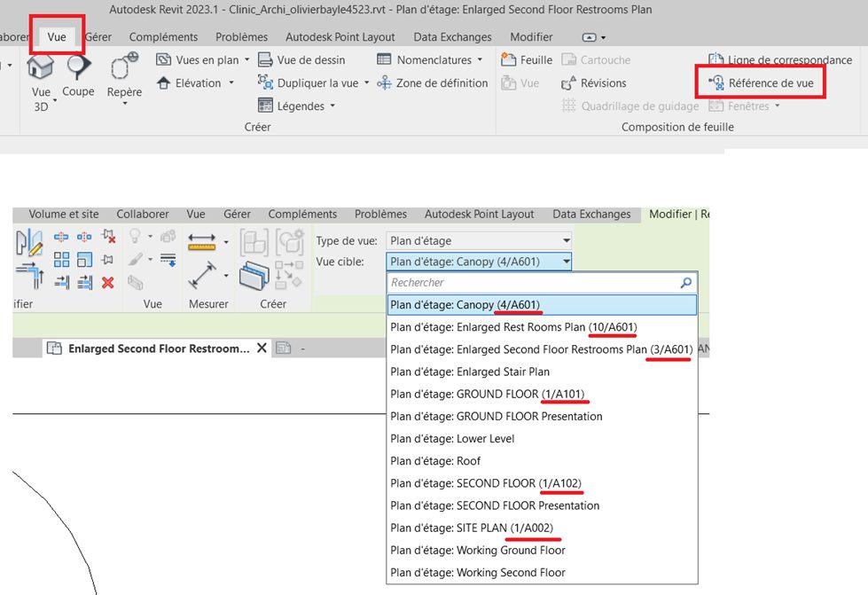Open the Vues en plan tool

pos(198,59)
